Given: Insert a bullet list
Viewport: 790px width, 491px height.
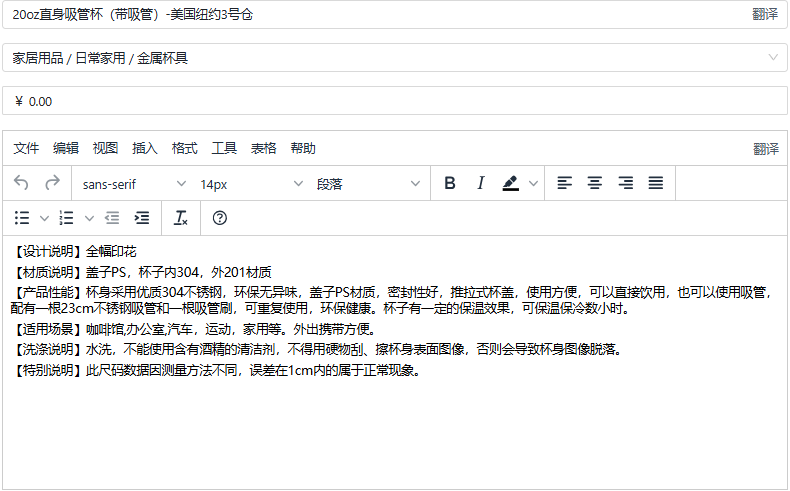Looking at the screenshot, I should (x=22, y=217).
